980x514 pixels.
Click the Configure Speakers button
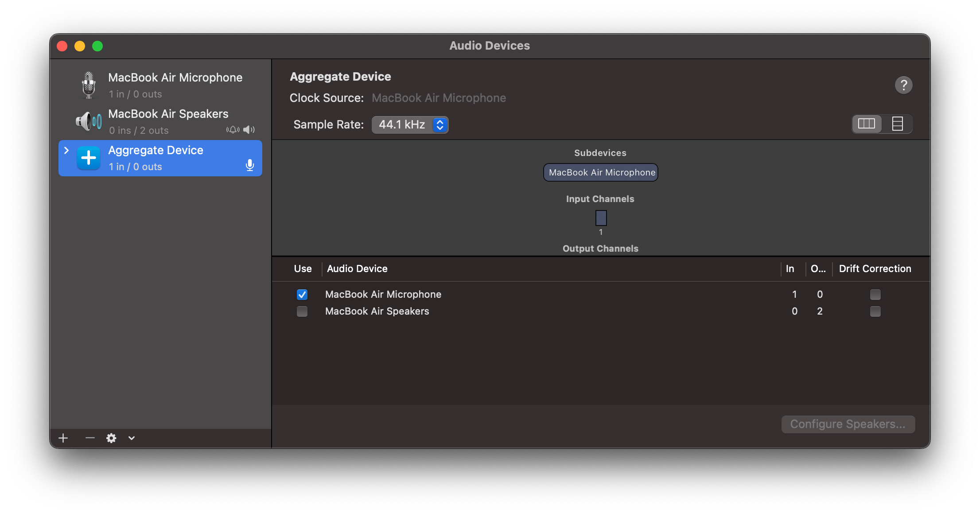848,424
